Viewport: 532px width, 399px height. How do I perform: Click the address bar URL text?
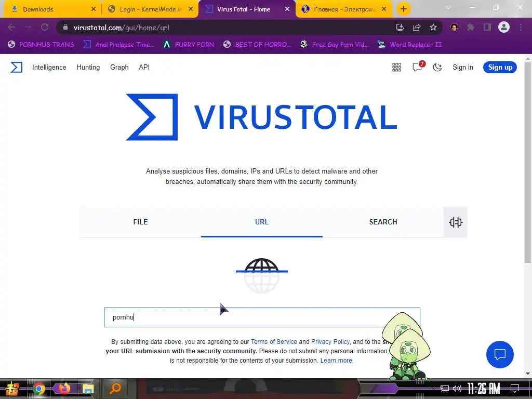pos(122,28)
